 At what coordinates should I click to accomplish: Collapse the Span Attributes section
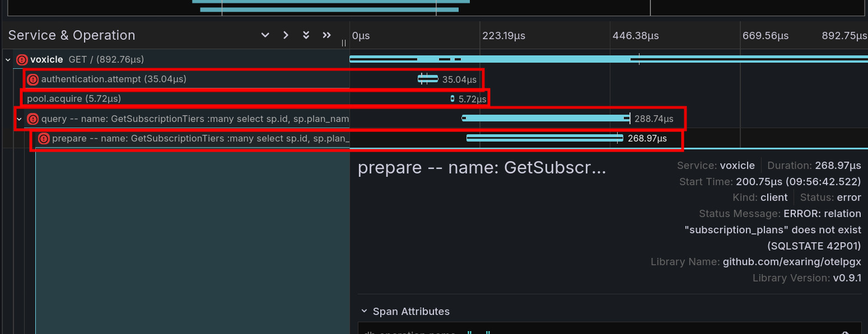365,312
